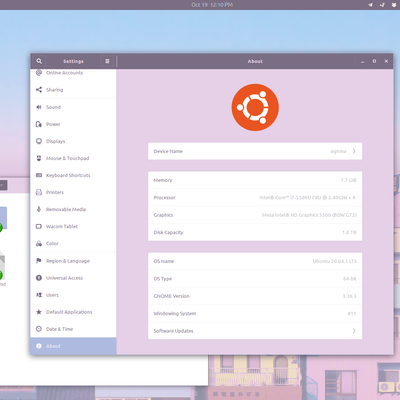Click the Region & Language flag icon
400x400 pixels.
(x=39, y=261)
